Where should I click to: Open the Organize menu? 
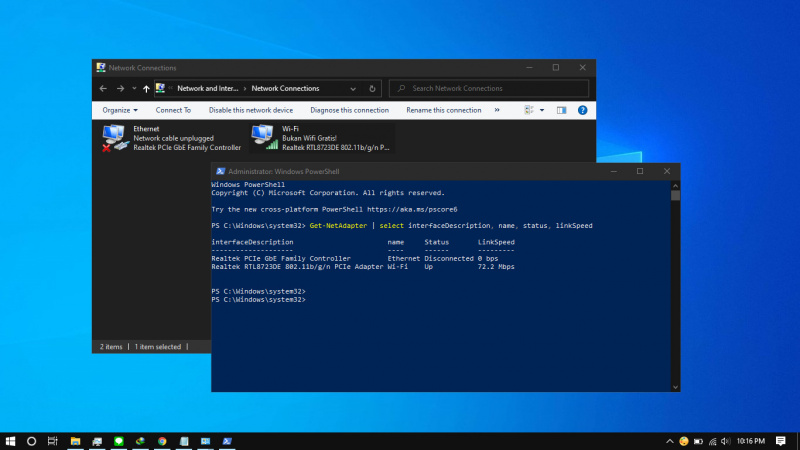coord(120,110)
